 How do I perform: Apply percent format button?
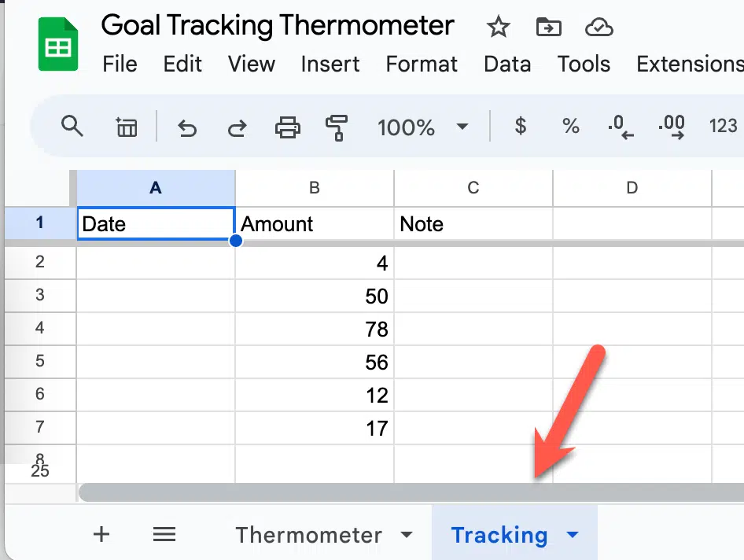point(571,127)
